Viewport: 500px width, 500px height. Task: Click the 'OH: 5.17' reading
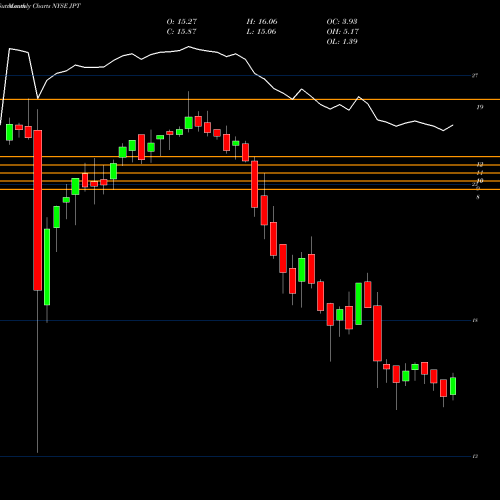pos(343,32)
